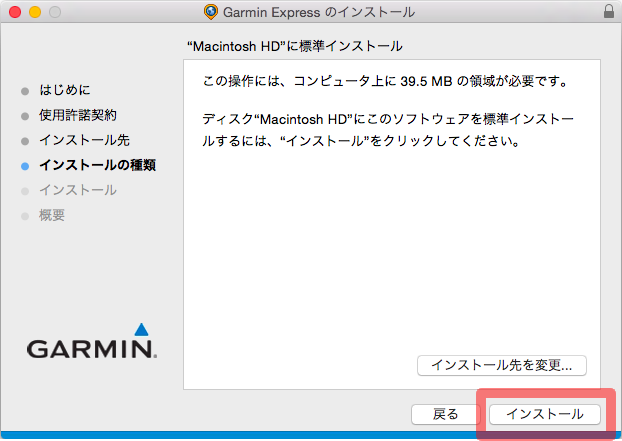Click the インストール button
Screen dimensions: 622x441
click(x=545, y=414)
